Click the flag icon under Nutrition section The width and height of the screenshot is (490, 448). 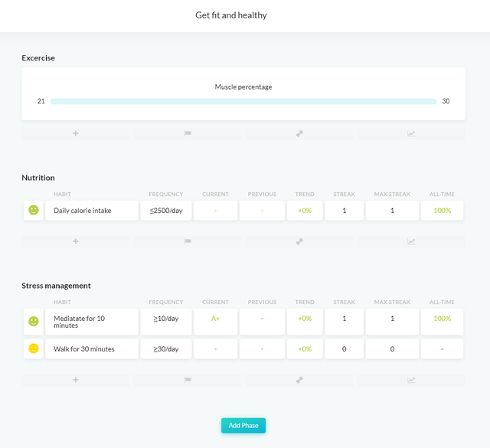click(x=188, y=241)
